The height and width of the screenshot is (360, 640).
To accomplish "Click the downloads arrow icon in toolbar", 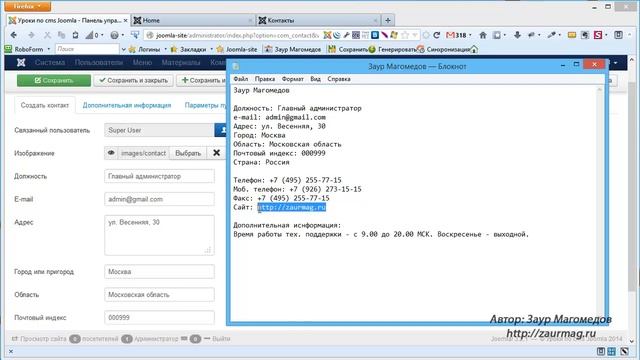I will point(517,35).
